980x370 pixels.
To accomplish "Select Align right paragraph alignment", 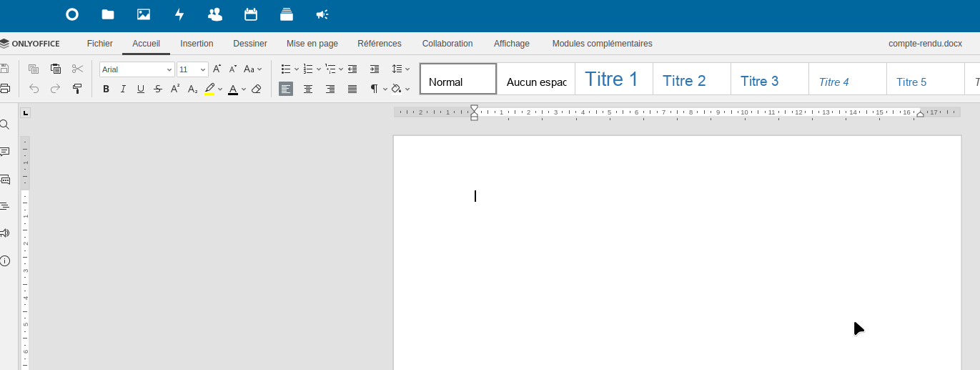I will click(330, 89).
